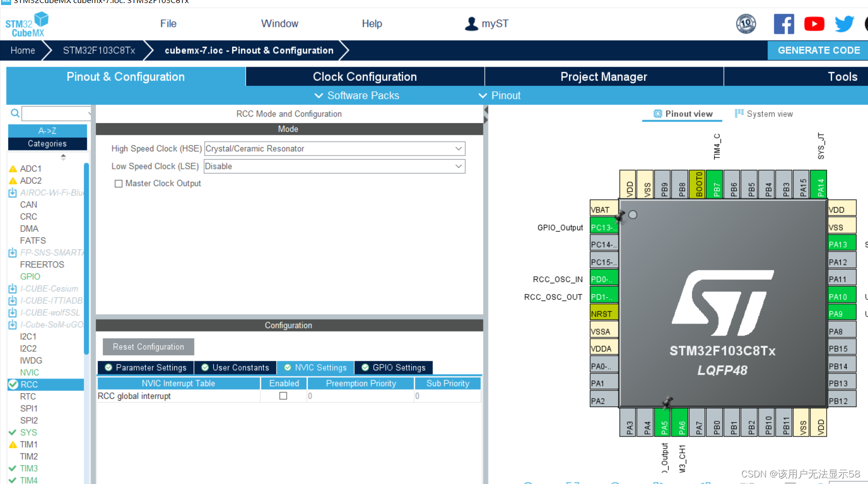Click the System view grid icon
This screenshot has width=868, height=484.
(x=739, y=114)
